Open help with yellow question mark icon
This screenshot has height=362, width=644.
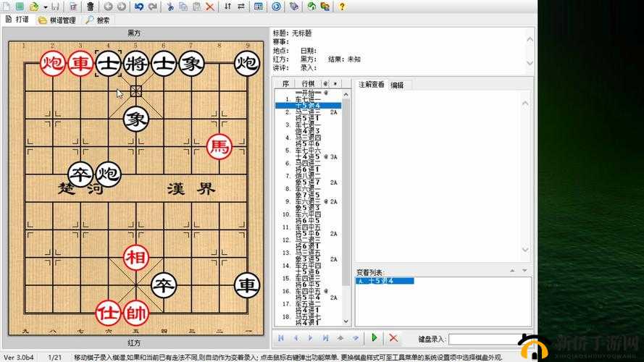[x=342, y=7]
